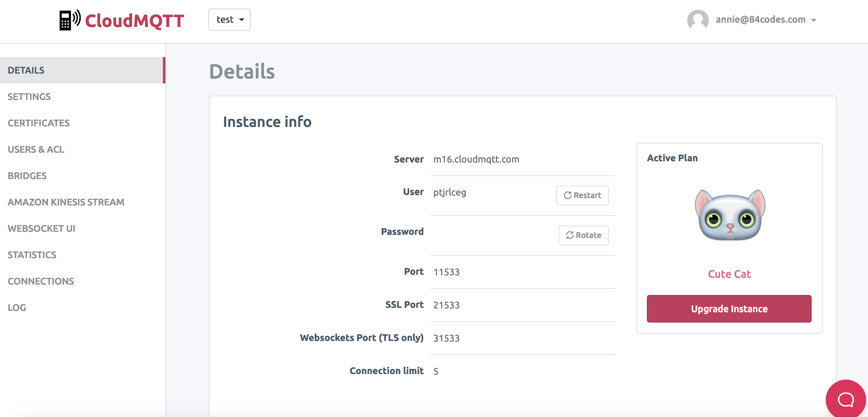Click the Active Plan heading

672,158
